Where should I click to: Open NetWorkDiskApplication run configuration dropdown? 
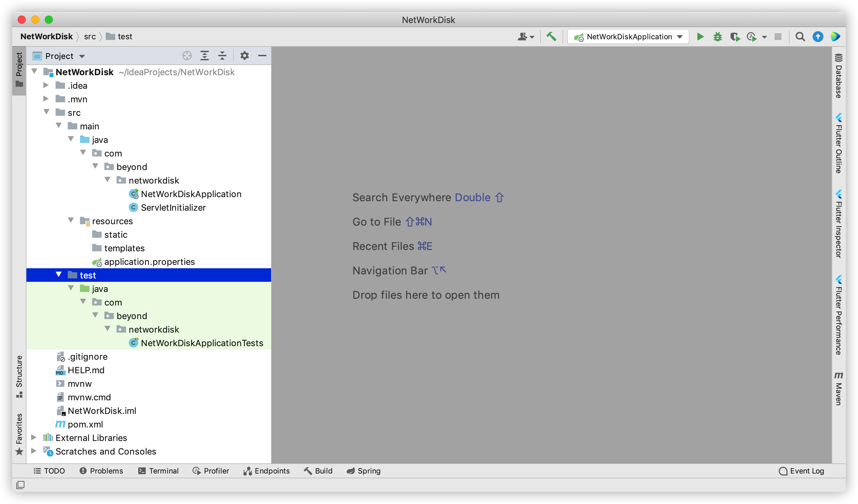point(628,37)
